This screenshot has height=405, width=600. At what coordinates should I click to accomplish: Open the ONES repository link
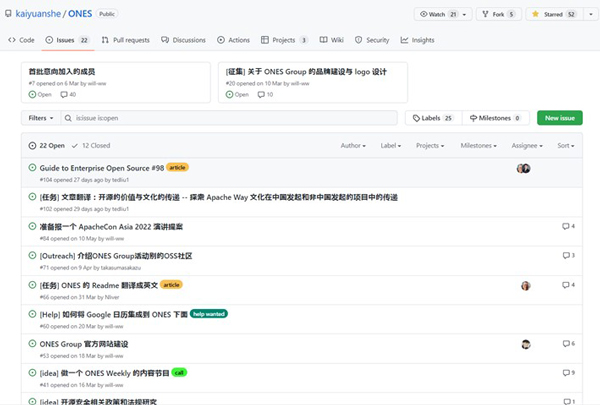(x=80, y=14)
